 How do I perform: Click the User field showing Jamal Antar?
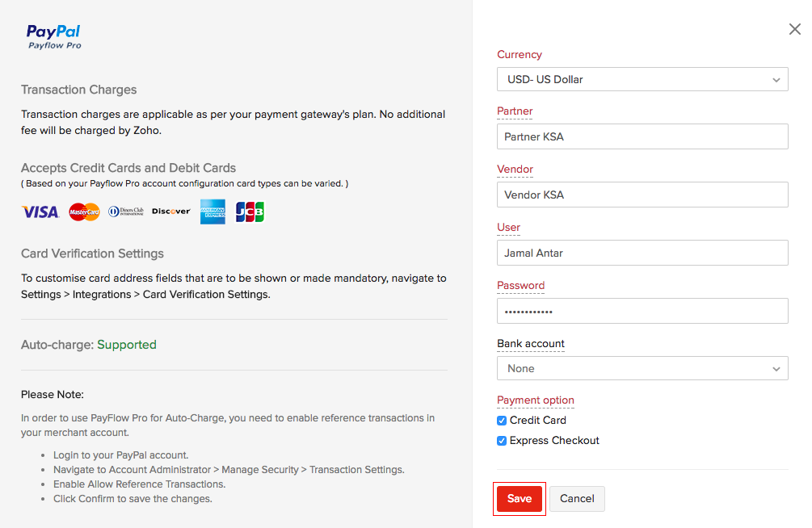click(642, 253)
